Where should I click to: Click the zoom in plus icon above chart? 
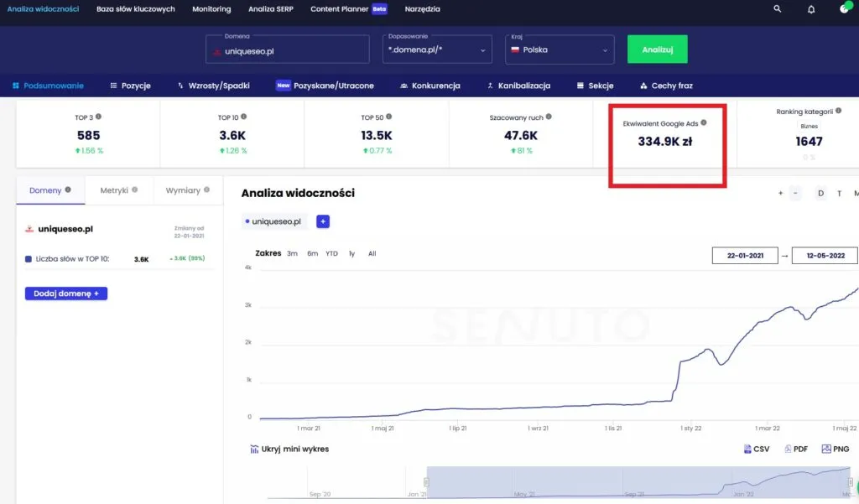click(781, 193)
